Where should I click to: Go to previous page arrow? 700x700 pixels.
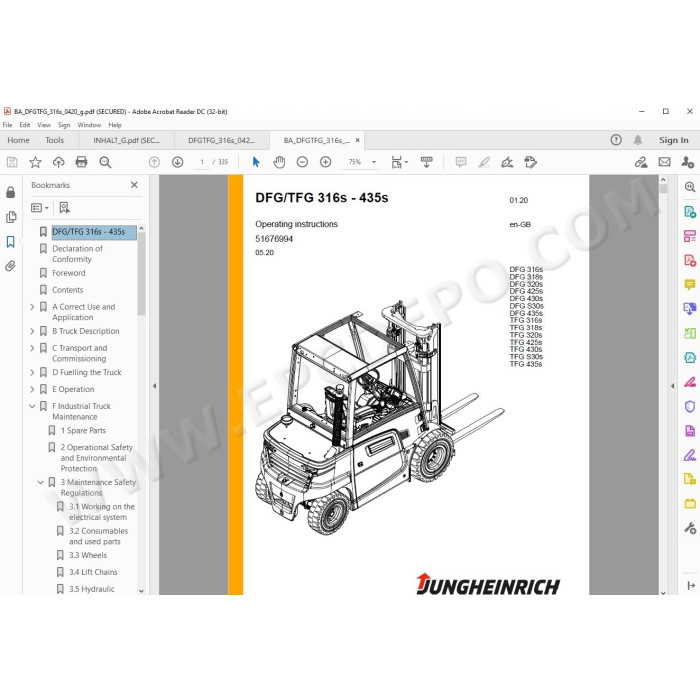[154, 162]
